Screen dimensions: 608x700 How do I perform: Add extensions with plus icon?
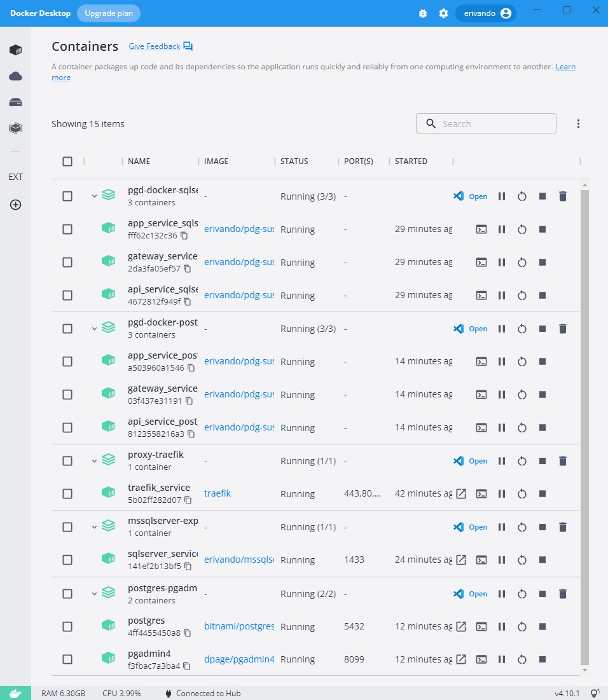(16, 205)
